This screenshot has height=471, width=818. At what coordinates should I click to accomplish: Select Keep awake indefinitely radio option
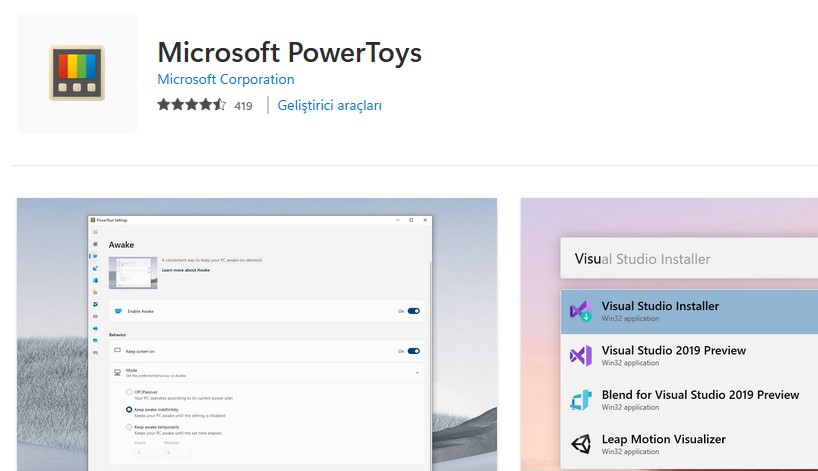[x=128, y=409]
